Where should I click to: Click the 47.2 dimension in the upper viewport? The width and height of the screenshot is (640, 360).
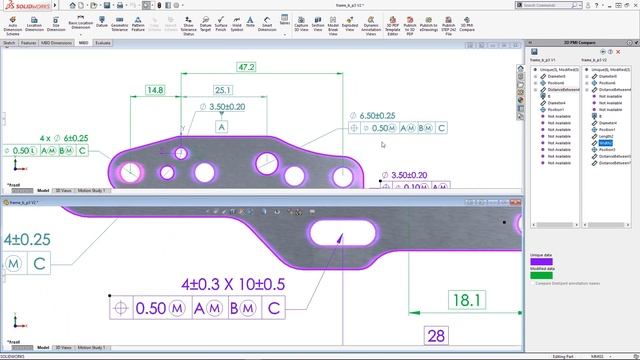coord(246,67)
